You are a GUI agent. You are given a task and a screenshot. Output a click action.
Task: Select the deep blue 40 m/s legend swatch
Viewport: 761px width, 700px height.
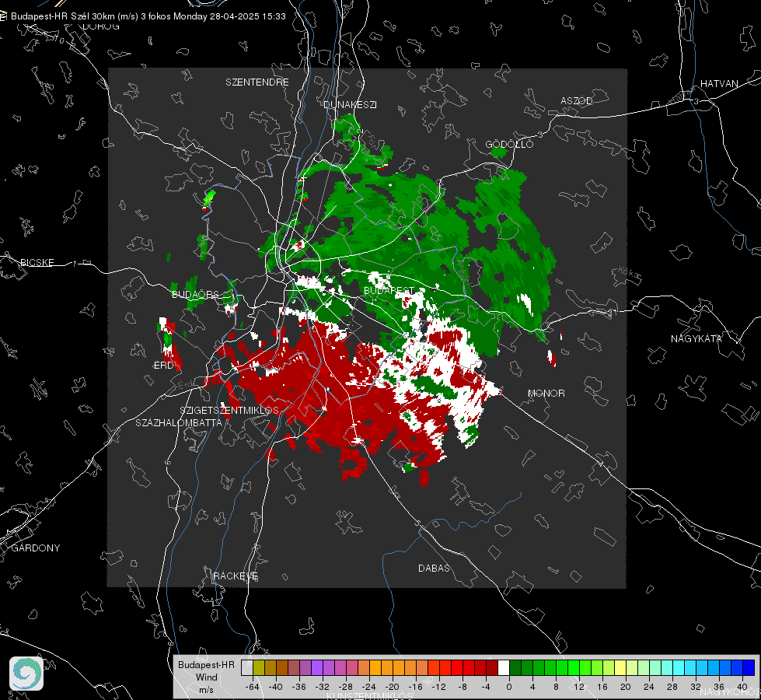point(749,668)
